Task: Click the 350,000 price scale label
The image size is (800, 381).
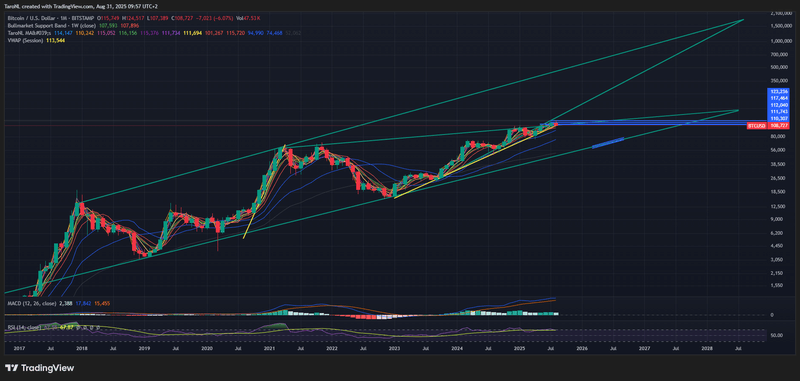Action: click(780, 81)
